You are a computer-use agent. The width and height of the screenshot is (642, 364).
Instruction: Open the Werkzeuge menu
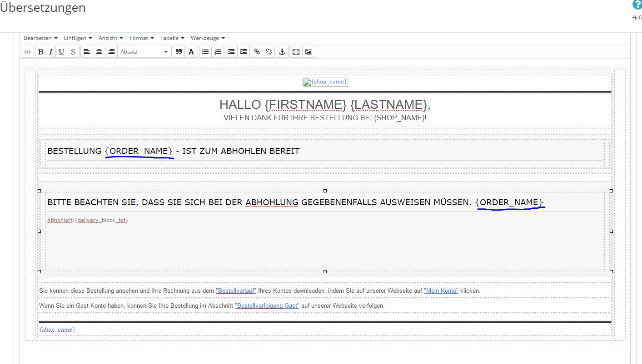click(x=208, y=38)
